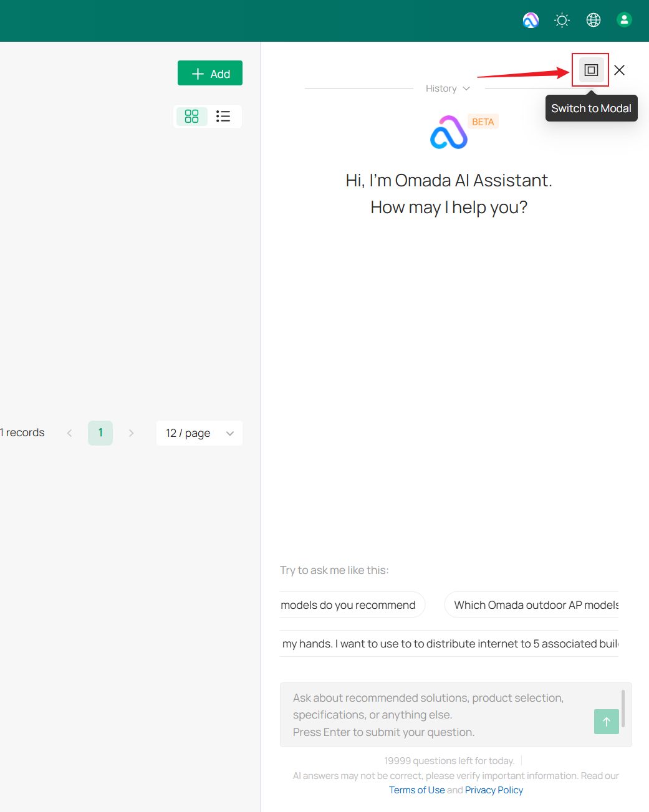Click the large Omada assistant logo
This screenshot has width=649, height=812.
[449, 132]
